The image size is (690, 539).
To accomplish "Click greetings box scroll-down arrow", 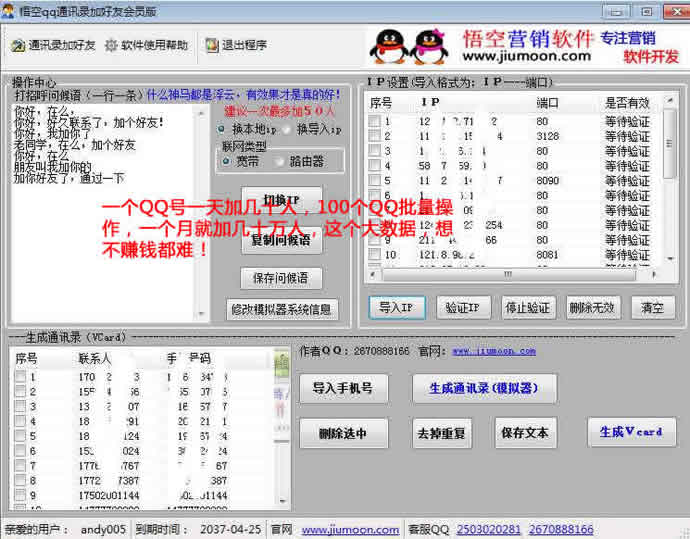I will pos(201,314).
